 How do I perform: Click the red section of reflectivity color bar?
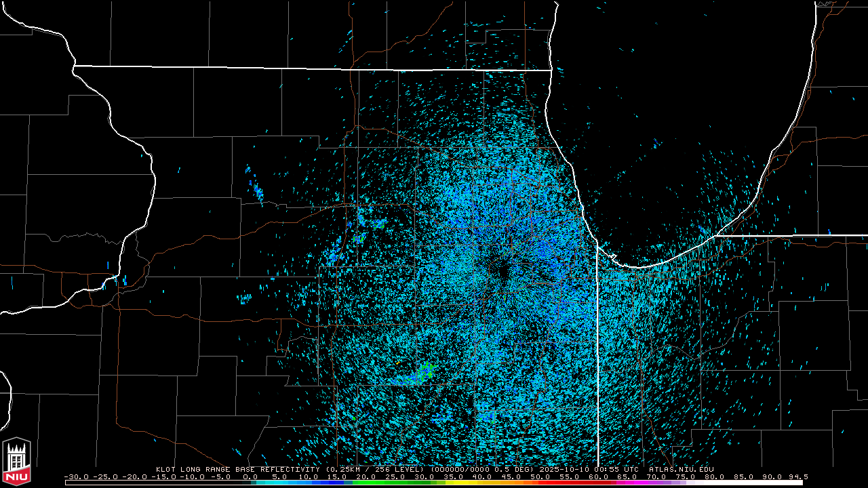(x=576, y=483)
